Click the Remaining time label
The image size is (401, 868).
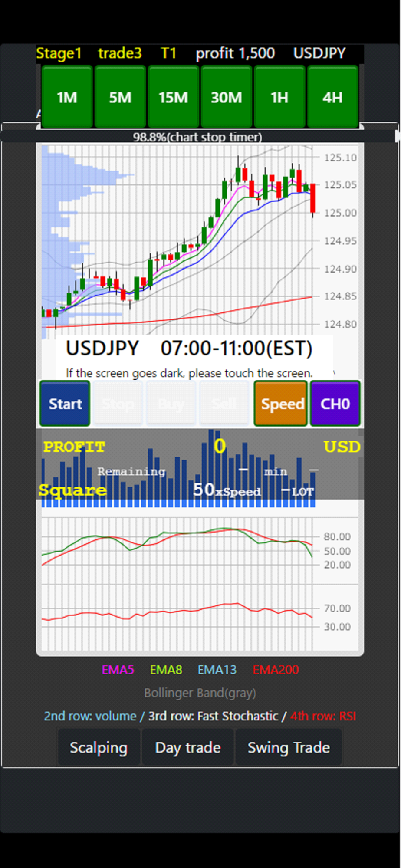(x=131, y=472)
